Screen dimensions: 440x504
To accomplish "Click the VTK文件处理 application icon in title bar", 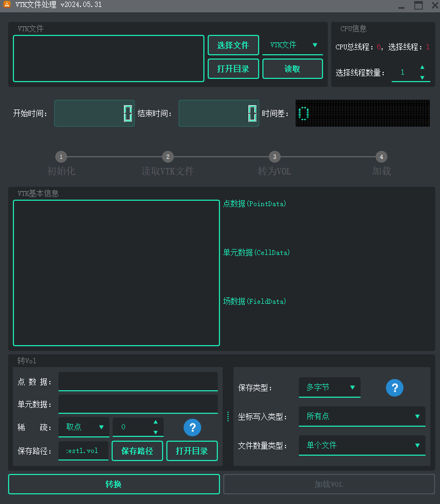I will (7, 5).
